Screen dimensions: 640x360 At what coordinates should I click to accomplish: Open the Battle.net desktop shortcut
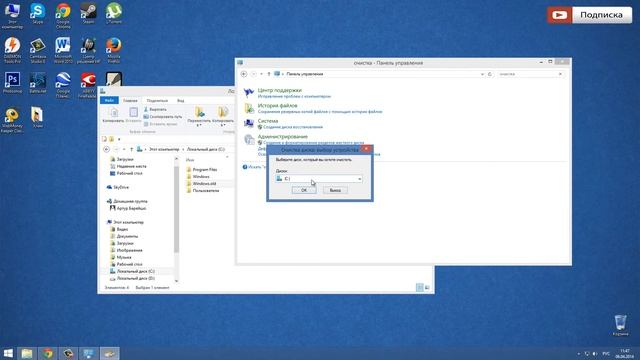(x=38, y=83)
